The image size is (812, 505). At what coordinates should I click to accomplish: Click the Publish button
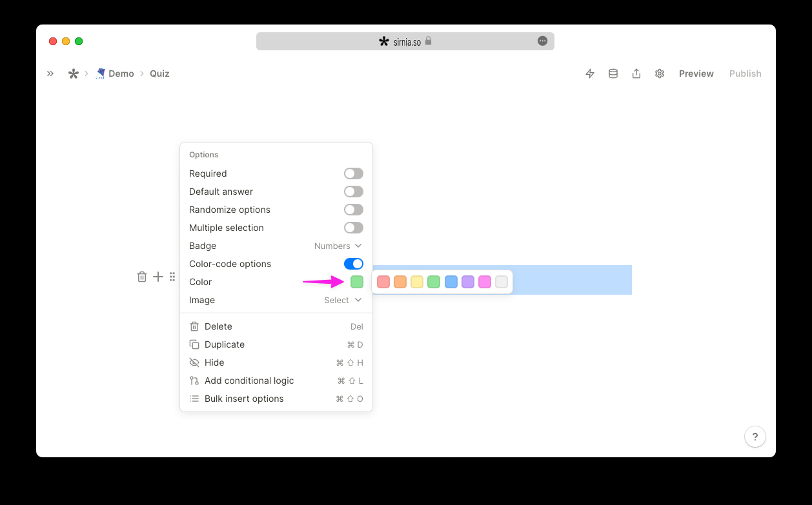coord(746,74)
